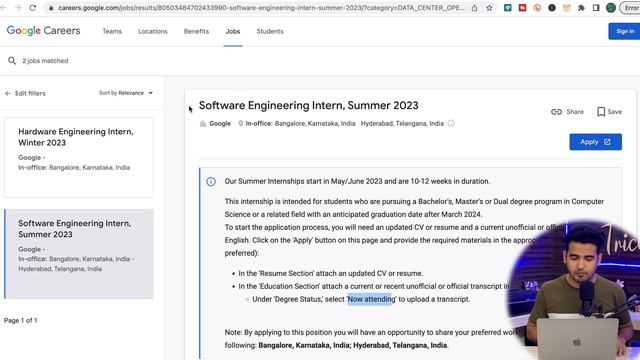This screenshot has height=360, width=640.
Task: Open the Extensions puzzle piece menu
Action: click(x=581, y=8)
